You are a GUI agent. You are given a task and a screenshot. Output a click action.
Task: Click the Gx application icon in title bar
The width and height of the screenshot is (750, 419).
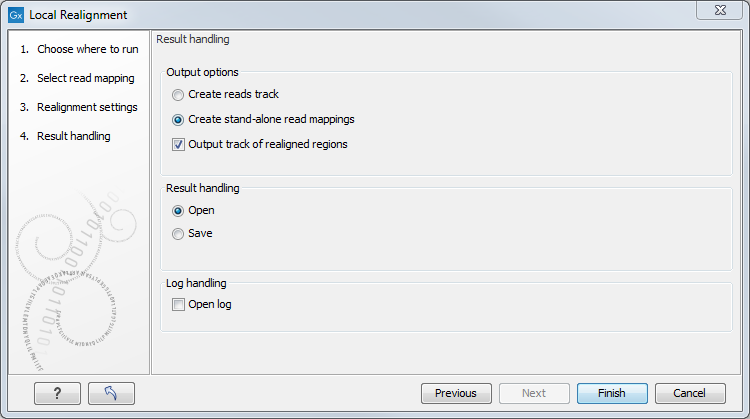pyautogui.click(x=16, y=16)
